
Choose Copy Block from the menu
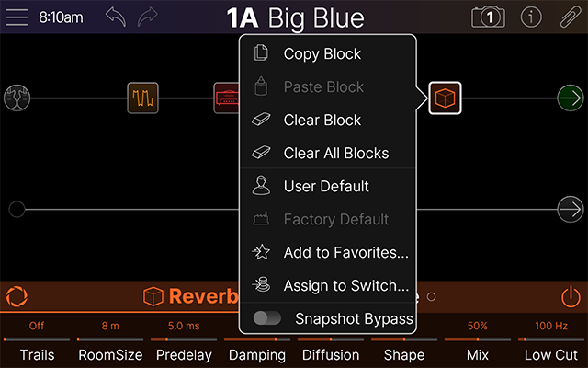click(322, 54)
